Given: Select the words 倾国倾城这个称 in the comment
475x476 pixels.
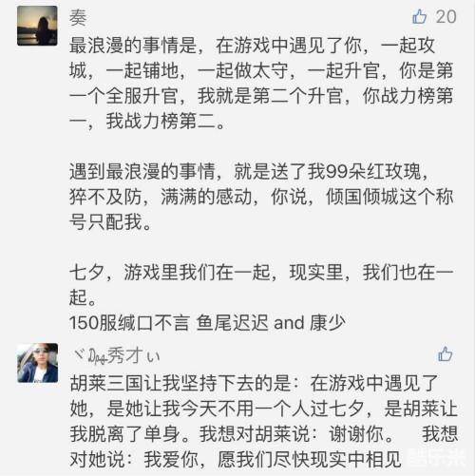Looking at the screenshot, I should (x=389, y=197).
